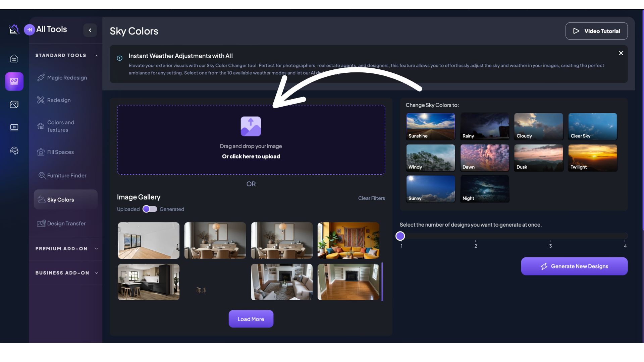Dismiss the info banner with X
The height and width of the screenshot is (362, 644).
pyautogui.click(x=621, y=53)
